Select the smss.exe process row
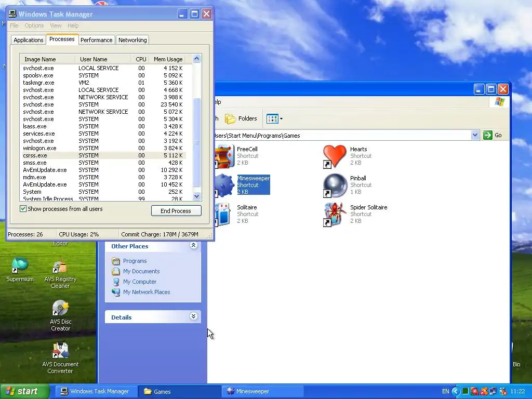 [x=103, y=163]
